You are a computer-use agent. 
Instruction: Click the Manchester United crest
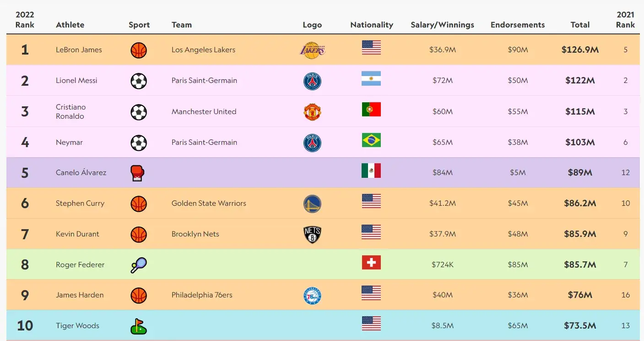(x=312, y=112)
